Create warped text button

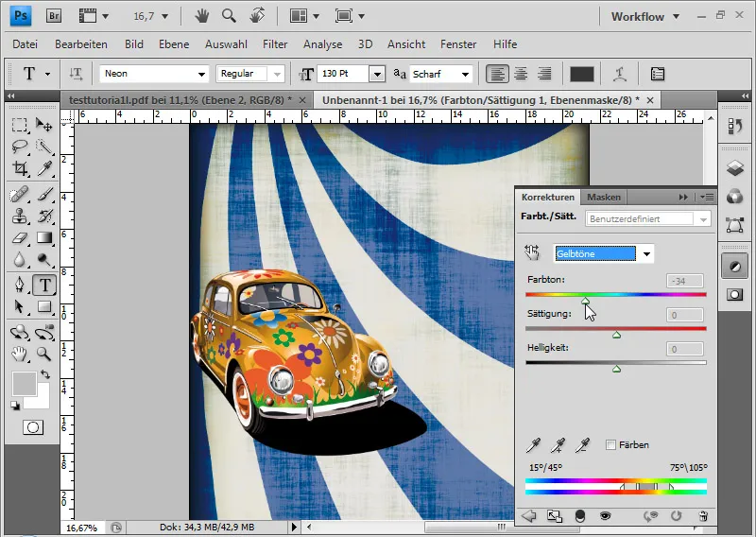coord(620,74)
